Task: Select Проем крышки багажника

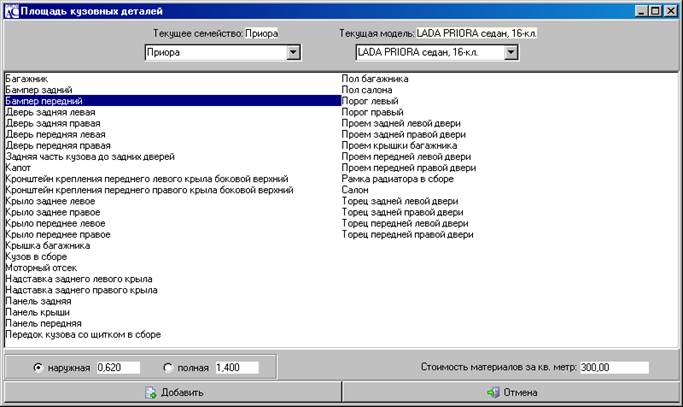Action: coord(399,146)
